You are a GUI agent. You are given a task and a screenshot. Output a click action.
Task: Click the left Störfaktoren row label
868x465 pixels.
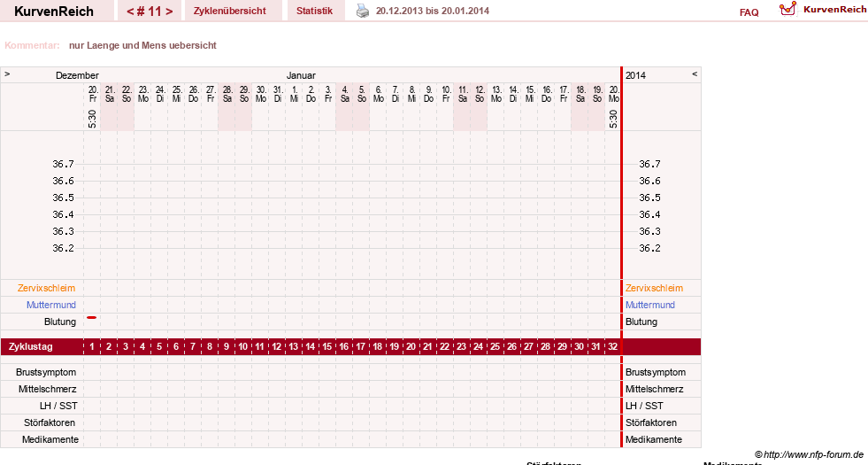(50, 422)
